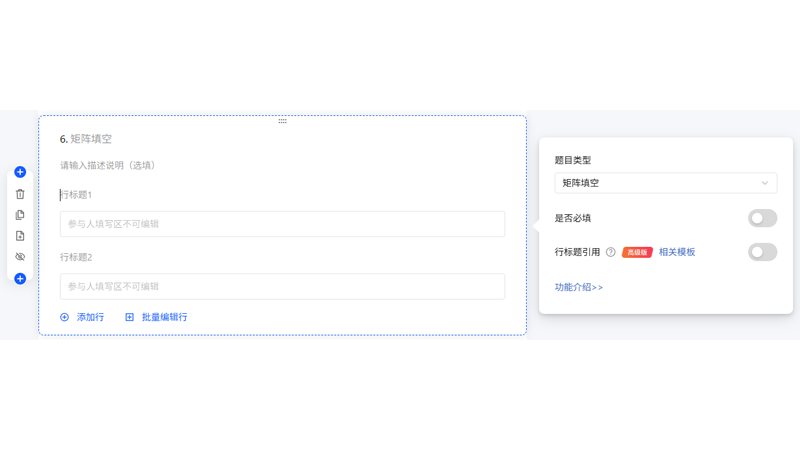Open the 功能介绍>> link
Image resolution: width=800 pixels, height=450 pixels.
[579, 287]
